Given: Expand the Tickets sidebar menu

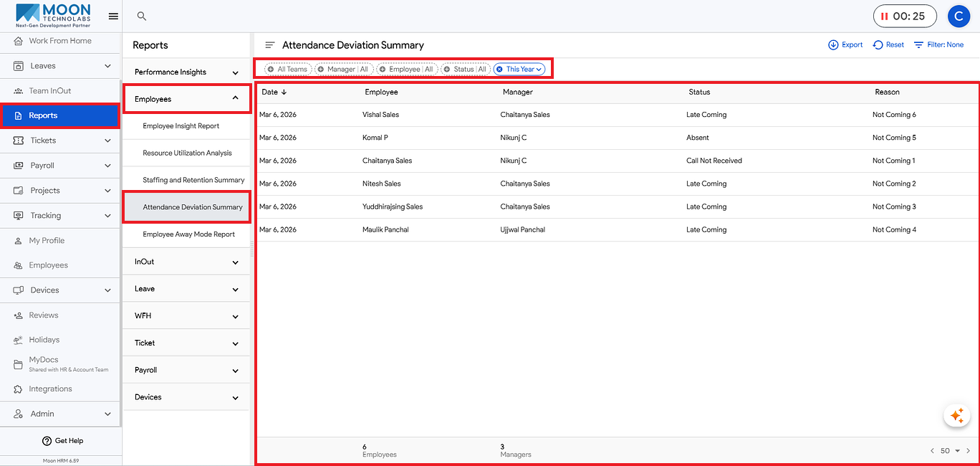Looking at the screenshot, I should (x=59, y=141).
